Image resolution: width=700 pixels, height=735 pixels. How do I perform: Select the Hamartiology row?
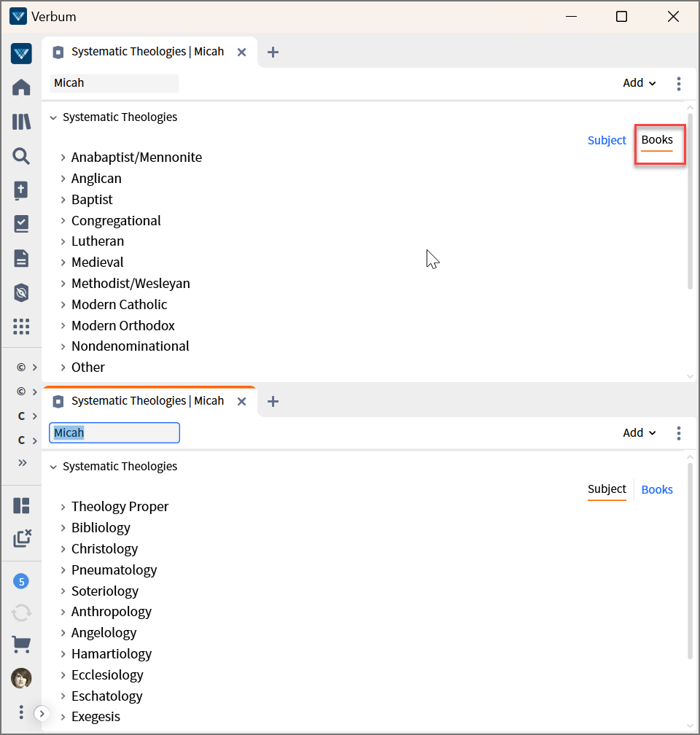[x=111, y=654]
